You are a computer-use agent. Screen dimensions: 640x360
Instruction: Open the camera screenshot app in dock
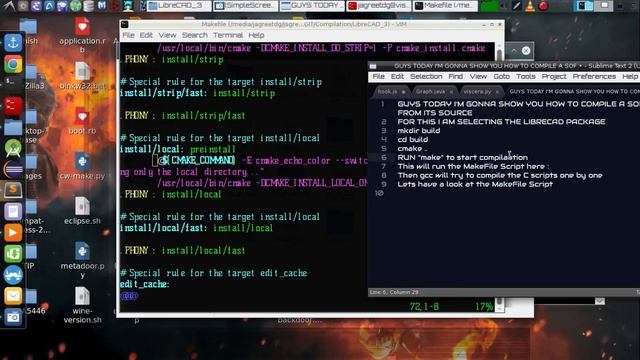(x=13, y=317)
